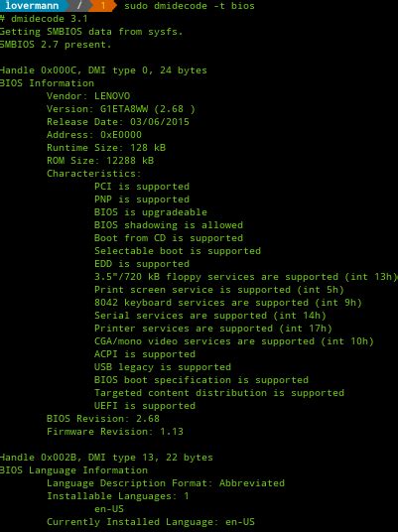Click the ROM Size 12288 kB line

point(100,161)
